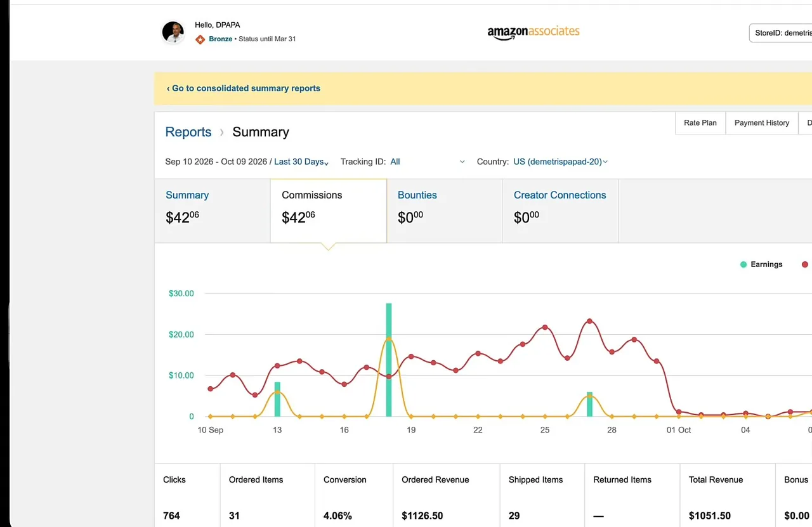Open the Amazon Associates logo home link

(x=534, y=33)
